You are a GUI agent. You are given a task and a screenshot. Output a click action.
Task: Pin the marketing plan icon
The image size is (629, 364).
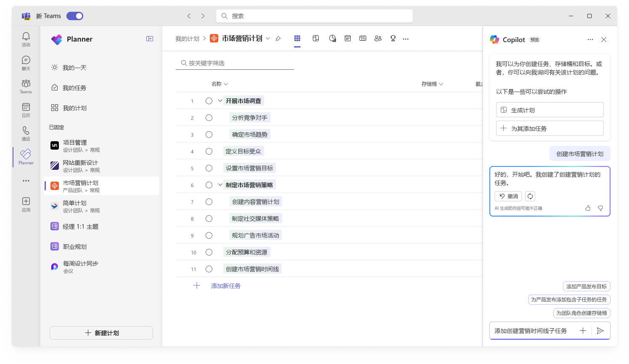coord(278,39)
